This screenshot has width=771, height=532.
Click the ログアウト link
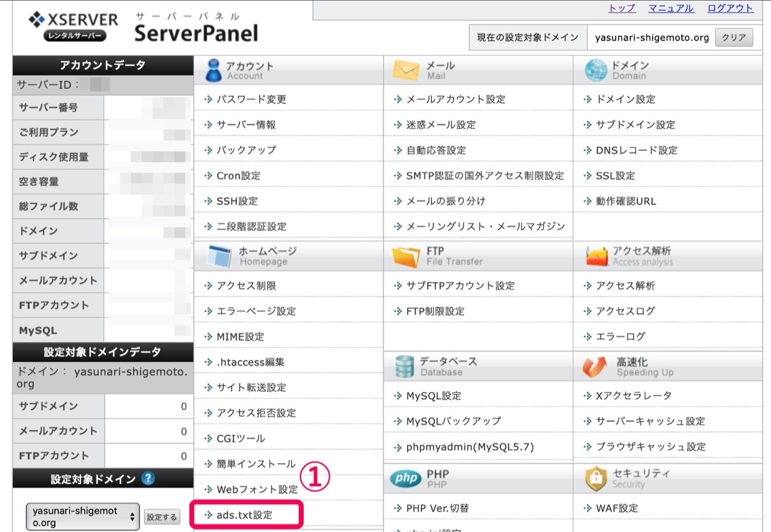click(x=731, y=8)
